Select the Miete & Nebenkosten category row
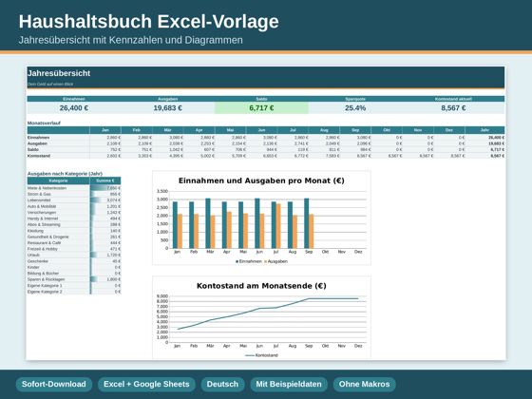 pyautogui.click(x=74, y=188)
